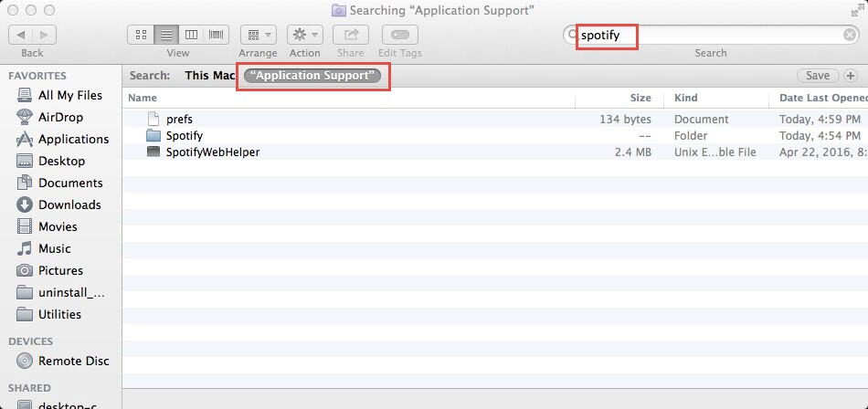Select the Spotify folder icon
This screenshot has height=409, width=868.
[153, 136]
